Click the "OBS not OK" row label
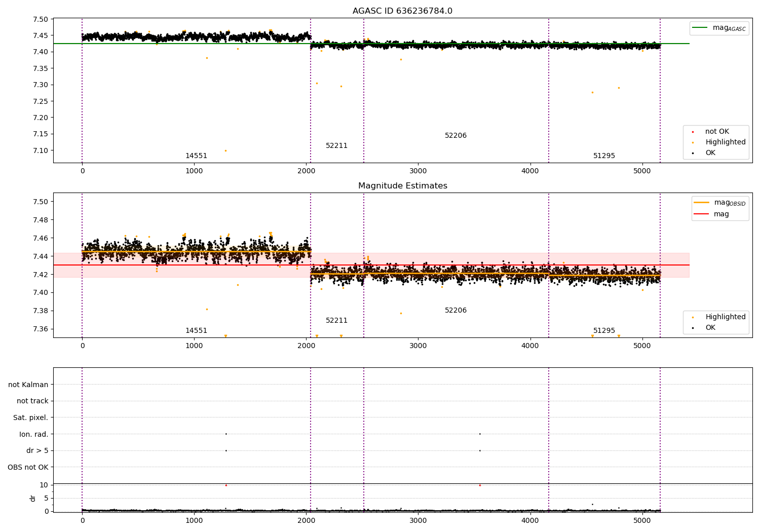The width and height of the screenshot is (760, 532). coord(28,467)
